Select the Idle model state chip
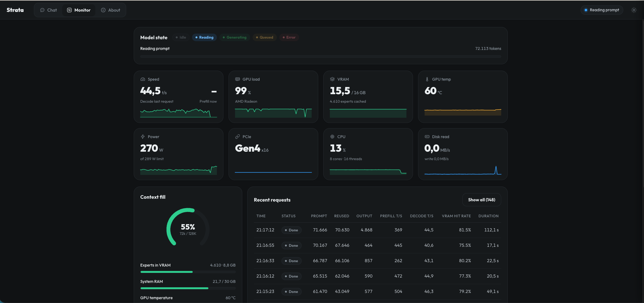This screenshot has width=644, height=303. (x=181, y=37)
